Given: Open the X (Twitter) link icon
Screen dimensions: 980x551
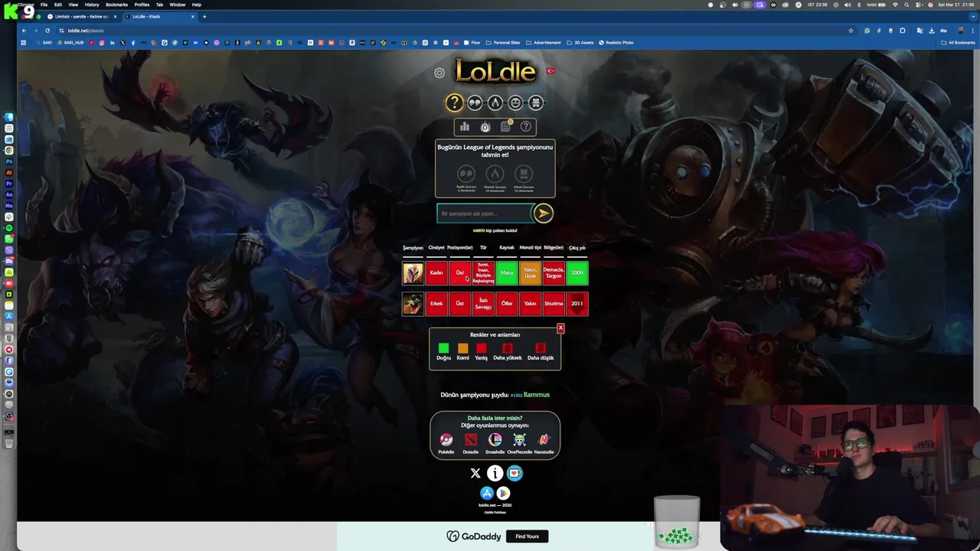Looking at the screenshot, I should [x=475, y=474].
